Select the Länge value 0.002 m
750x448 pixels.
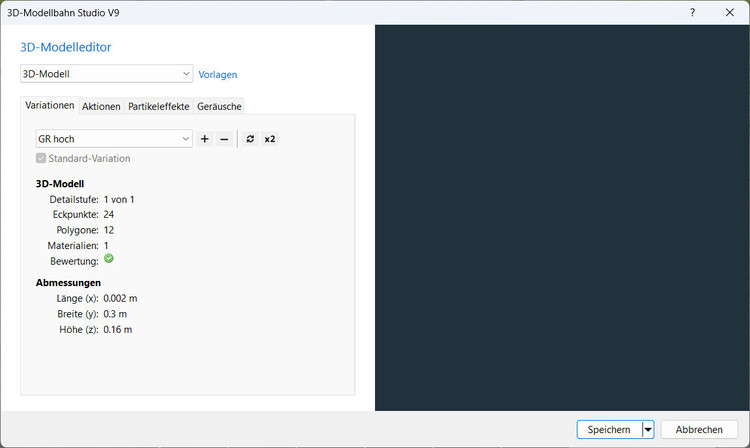[x=120, y=298]
